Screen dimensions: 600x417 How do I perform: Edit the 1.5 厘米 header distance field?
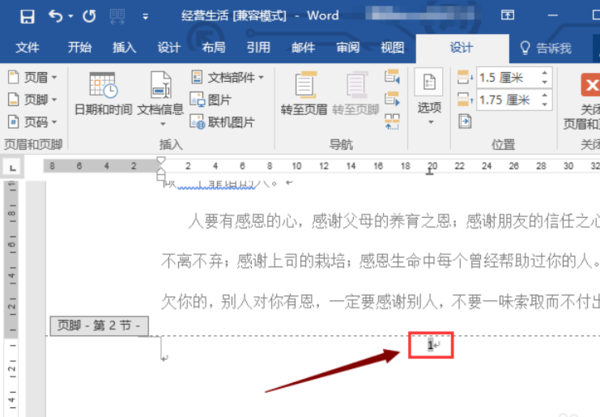(x=508, y=78)
